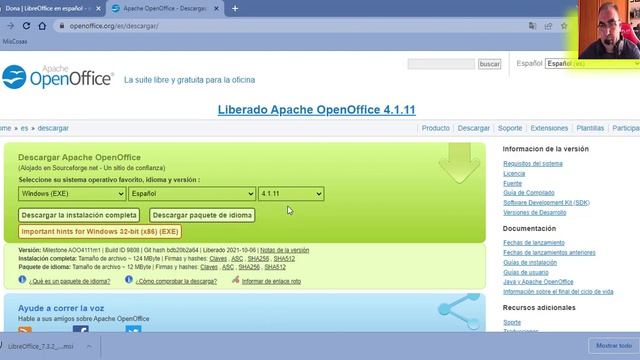Viewport: 640px width, 360px height.
Task: Select the Apache OpenOffice Descargar tab
Action: pyautogui.click(x=164, y=8)
